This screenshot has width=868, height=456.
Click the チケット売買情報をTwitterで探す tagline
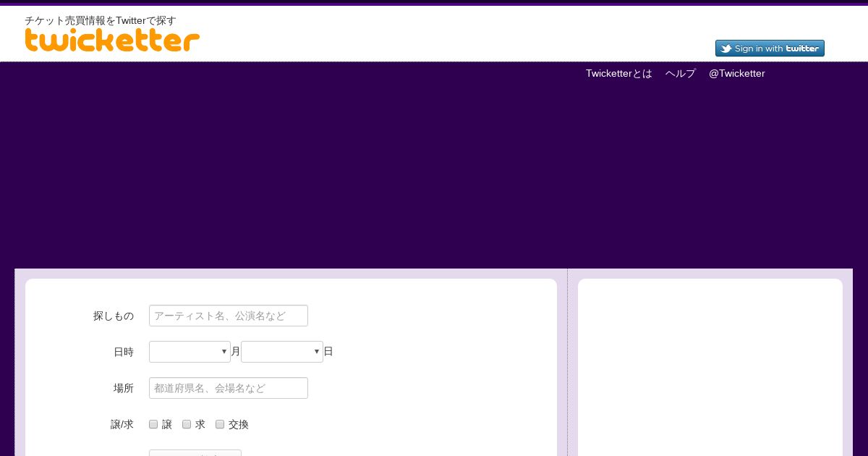pyautogui.click(x=101, y=20)
